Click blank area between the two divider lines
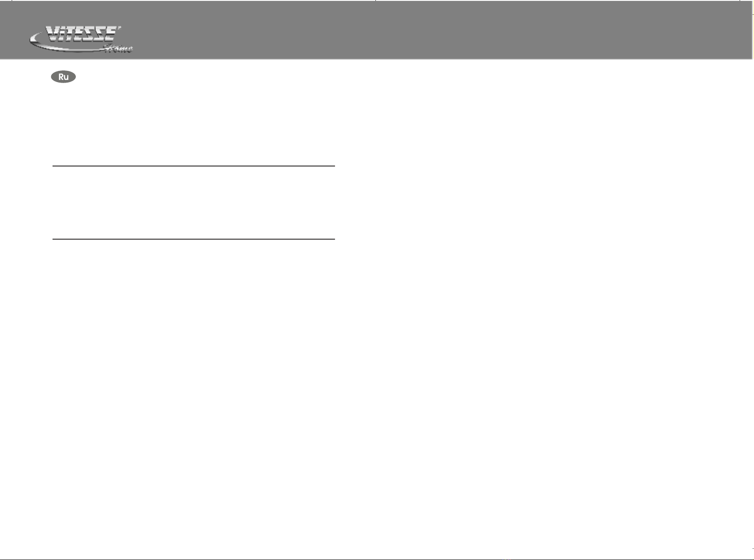 pyautogui.click(x=194, y=203)
